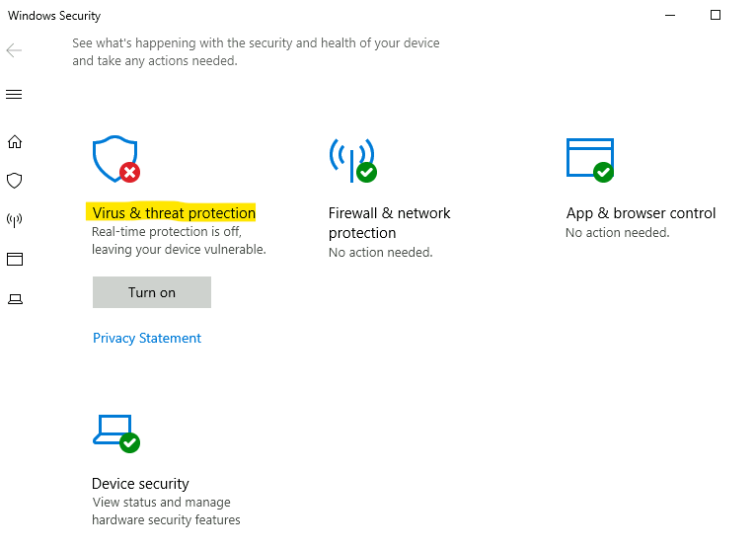
Task: Click the large App & browser window icon
Action: [x=589, y=158]
